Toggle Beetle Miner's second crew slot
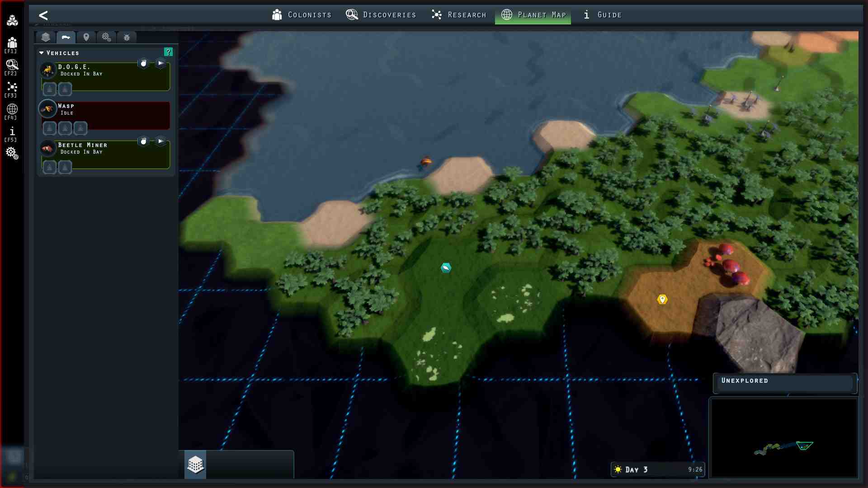868x488 pixels. (x=65, y=168)
